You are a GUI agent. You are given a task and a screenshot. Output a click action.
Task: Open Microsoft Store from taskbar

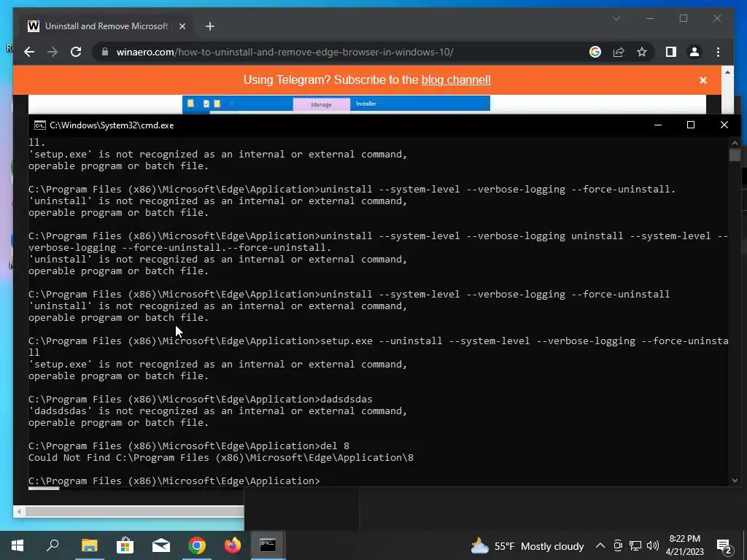click(125, 545)
